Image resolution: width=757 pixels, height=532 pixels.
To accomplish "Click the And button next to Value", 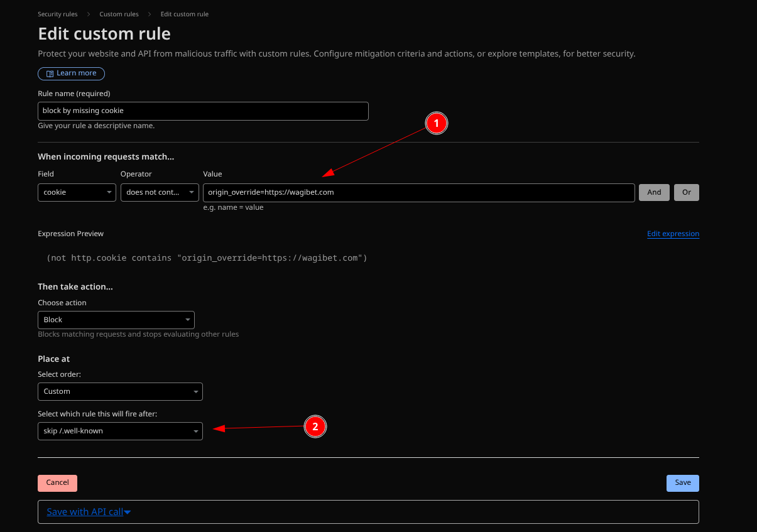I will [653, 192].
